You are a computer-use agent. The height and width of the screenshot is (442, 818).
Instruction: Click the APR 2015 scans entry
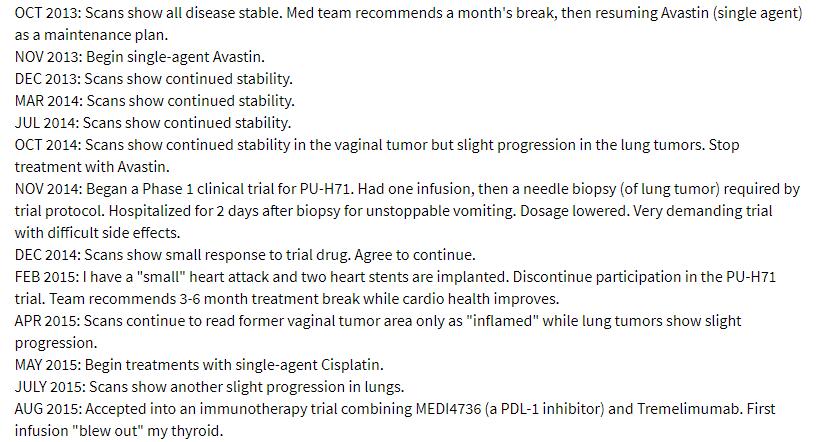point(378,331)
